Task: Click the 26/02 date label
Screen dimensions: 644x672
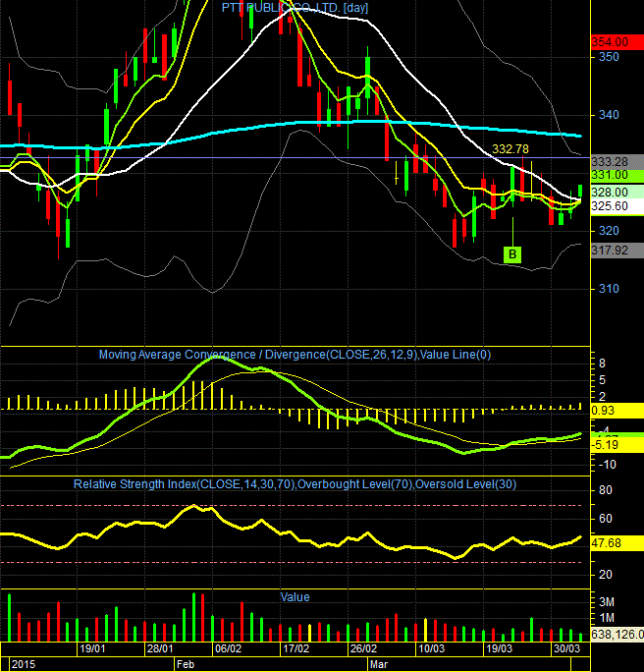Action: [x=363, y=648]
